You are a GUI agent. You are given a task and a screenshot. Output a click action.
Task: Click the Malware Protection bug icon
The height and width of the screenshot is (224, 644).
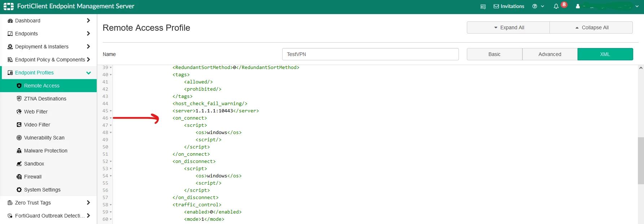[19, 151]
